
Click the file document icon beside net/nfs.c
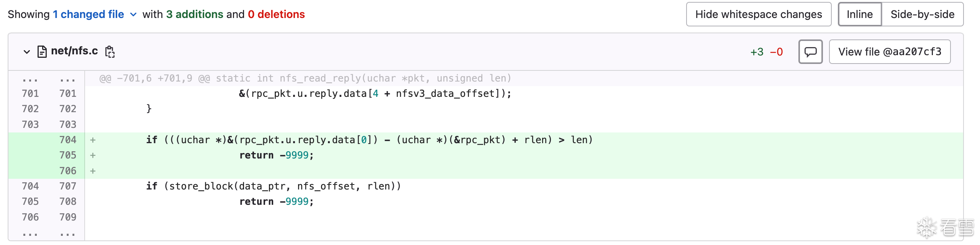pos(42,52)
